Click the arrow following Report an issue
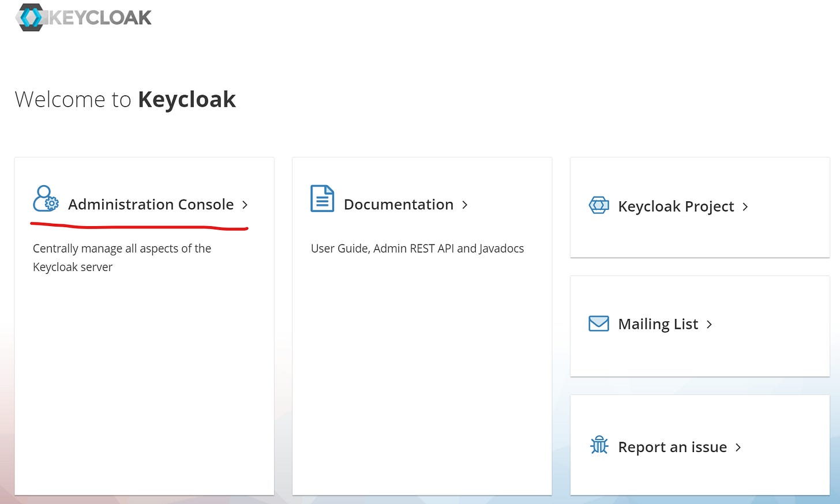The height and width of the screenshot is (504, 840). [x=738, y=447]
